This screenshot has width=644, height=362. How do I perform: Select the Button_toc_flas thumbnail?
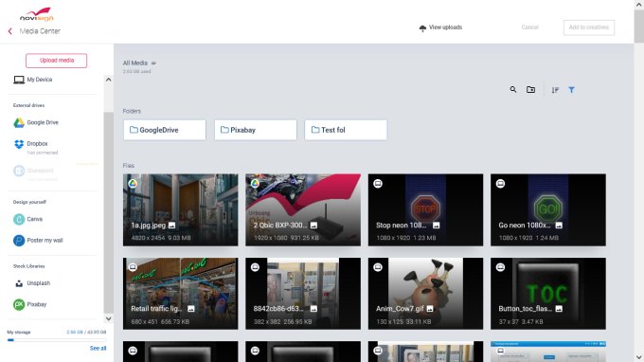tap(548, 294)
